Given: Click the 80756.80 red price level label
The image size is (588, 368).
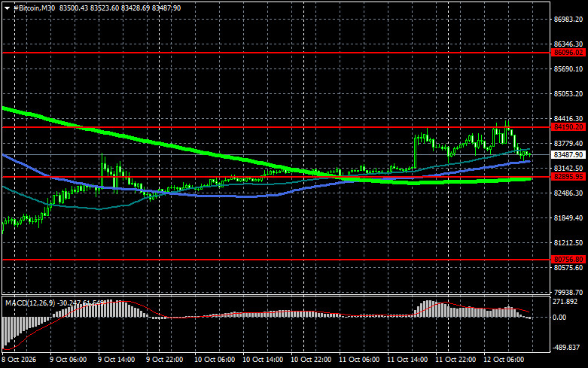Looking at the screenshot, I should pyautogui.click(x=568, y=260).
